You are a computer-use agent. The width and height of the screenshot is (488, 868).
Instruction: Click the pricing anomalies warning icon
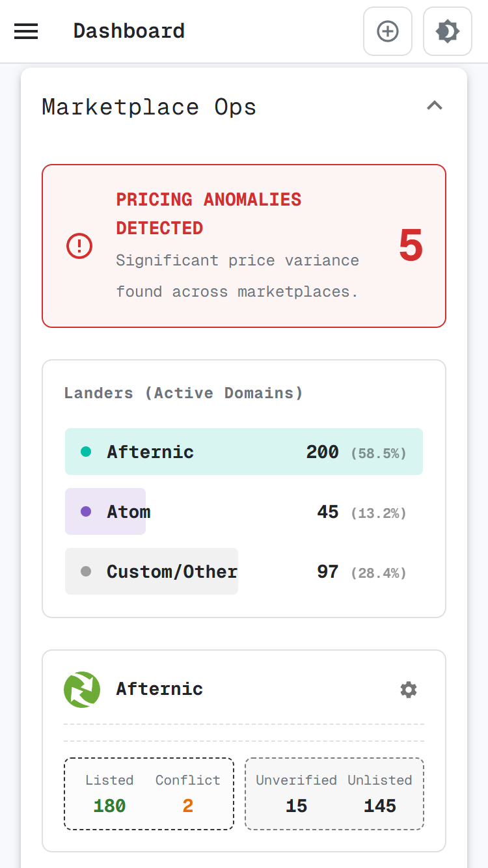tap(79, 245)
